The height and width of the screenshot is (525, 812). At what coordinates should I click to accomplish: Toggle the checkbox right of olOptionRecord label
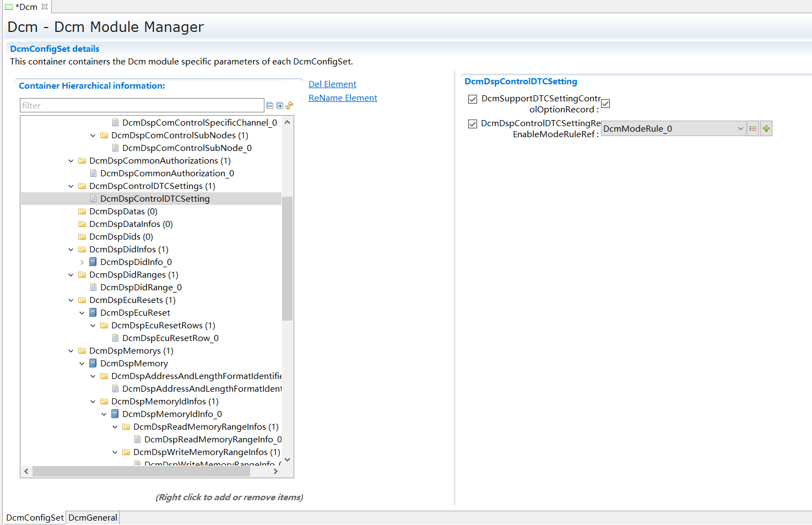pyautogui.click(x=605, y=103)
